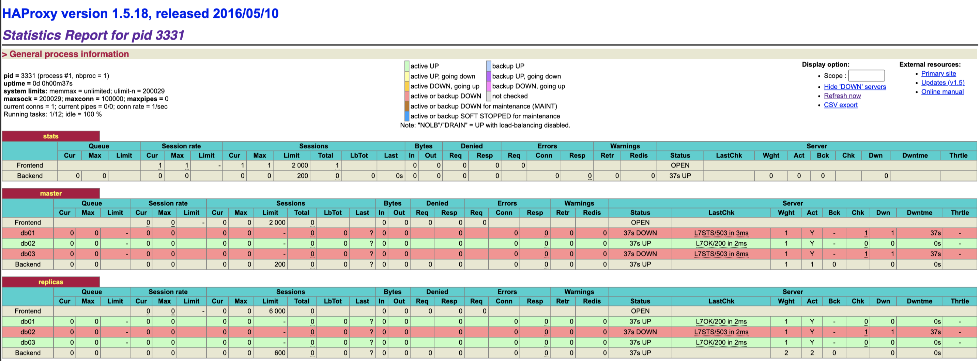Select the 'master' proxy section header

(x=50, y=193)
